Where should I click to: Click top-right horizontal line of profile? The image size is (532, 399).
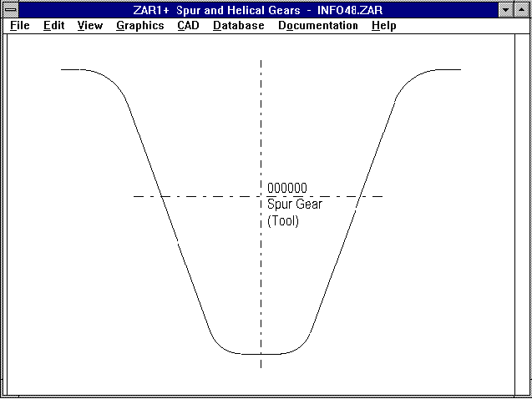(x=447, y=69)
